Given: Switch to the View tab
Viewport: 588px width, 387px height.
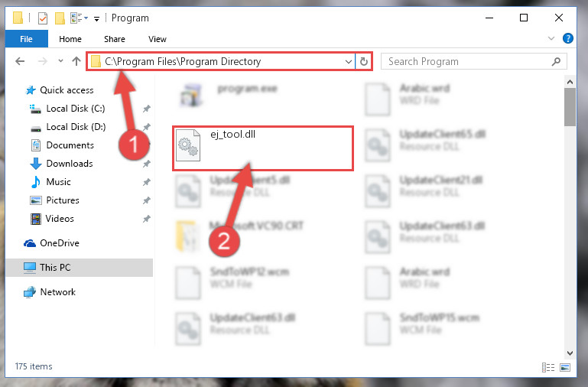Looking at the screenshot, I should [x=157, y=39].
